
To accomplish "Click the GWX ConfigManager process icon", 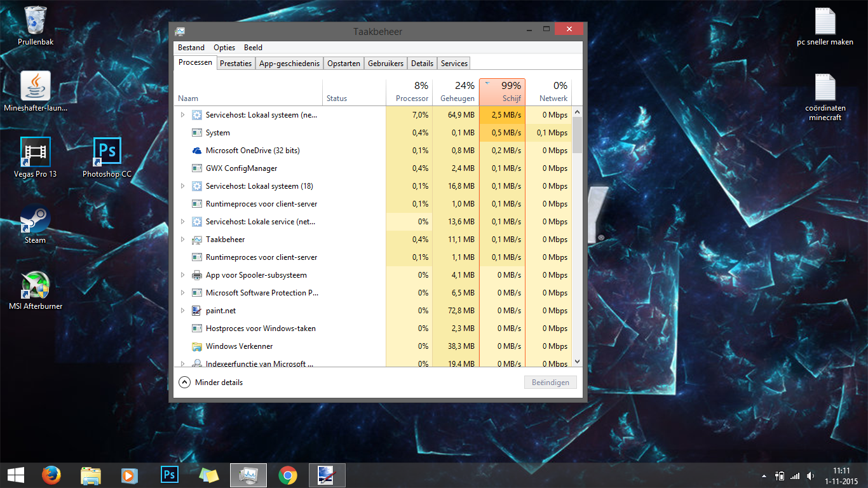I will 197,168.
